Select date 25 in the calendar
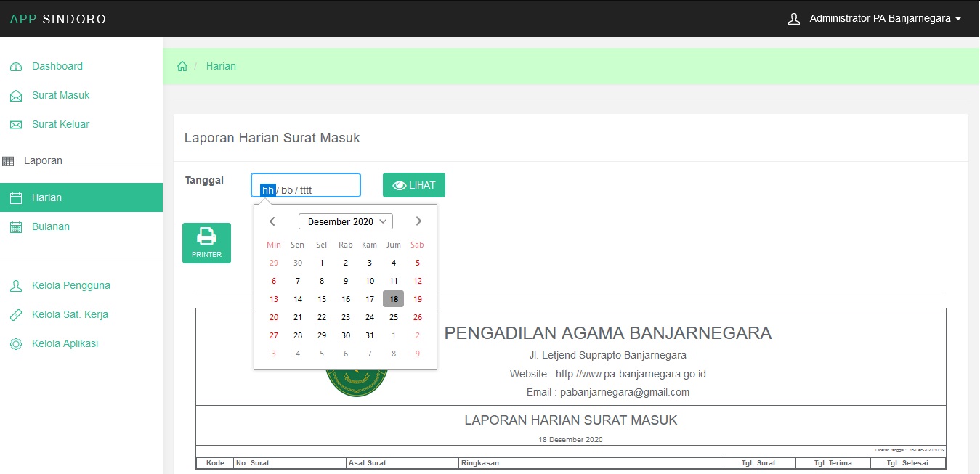Screen dimensions: 980x474 coord(393,317)
